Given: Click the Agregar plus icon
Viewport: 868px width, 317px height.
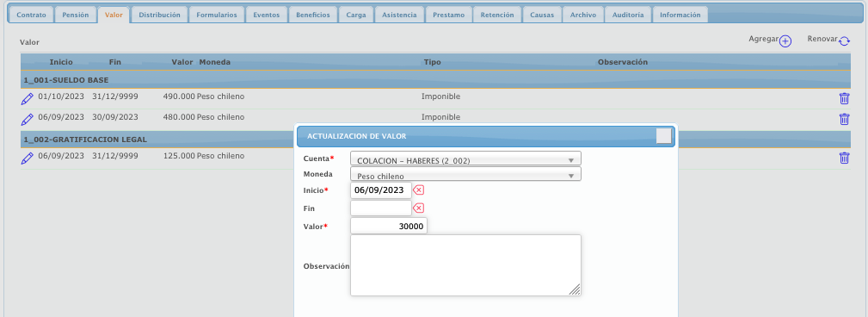Looking at the screenshot, I should (785, 41).
